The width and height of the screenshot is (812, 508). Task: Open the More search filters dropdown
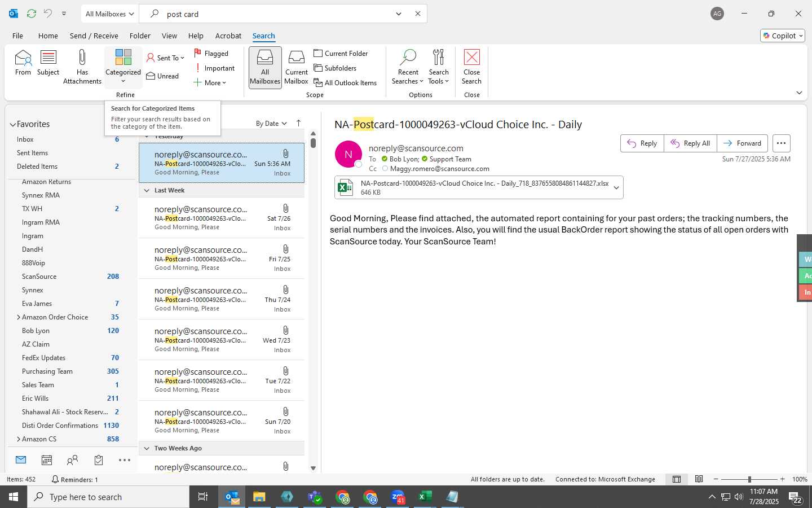(210, 82)
